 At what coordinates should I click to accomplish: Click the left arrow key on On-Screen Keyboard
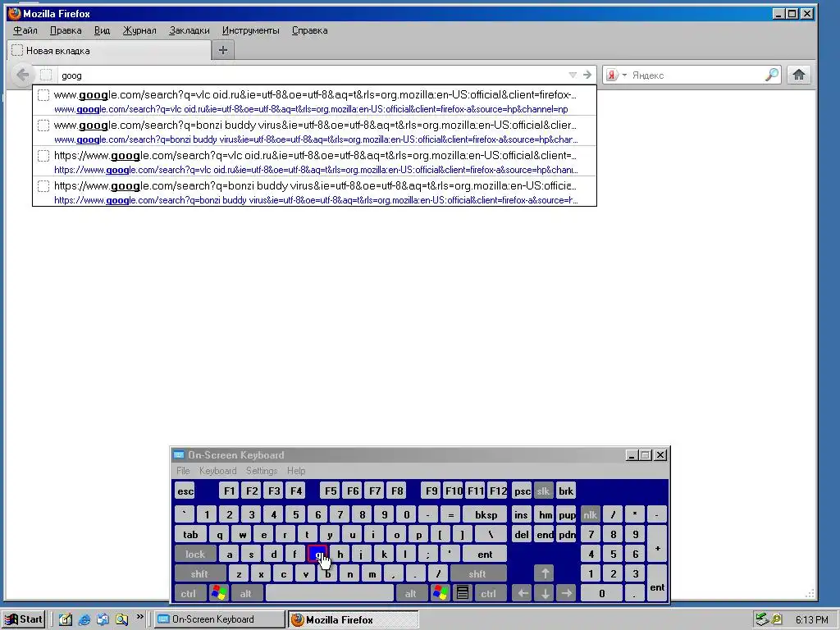tap(523, 593)
